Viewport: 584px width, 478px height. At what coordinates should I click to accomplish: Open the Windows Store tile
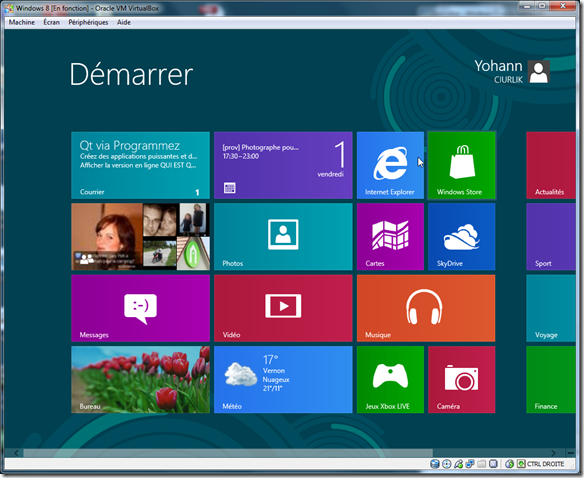[x=461, y=165]
